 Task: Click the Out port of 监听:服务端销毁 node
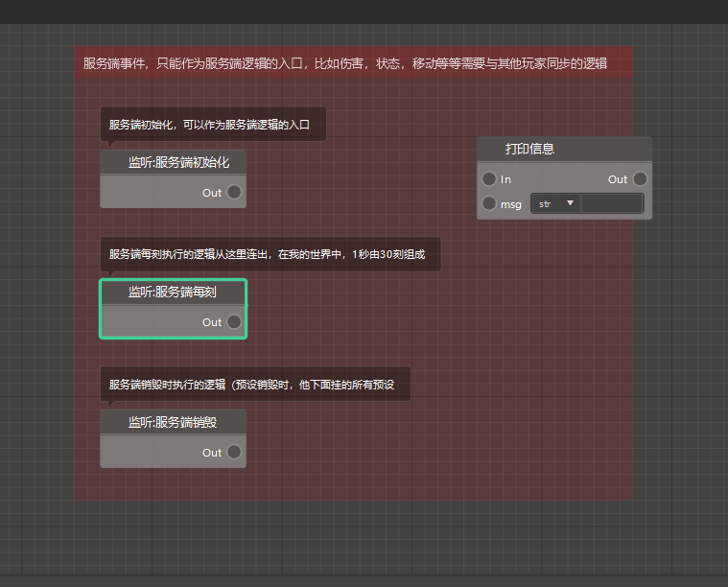coord(233,453)
